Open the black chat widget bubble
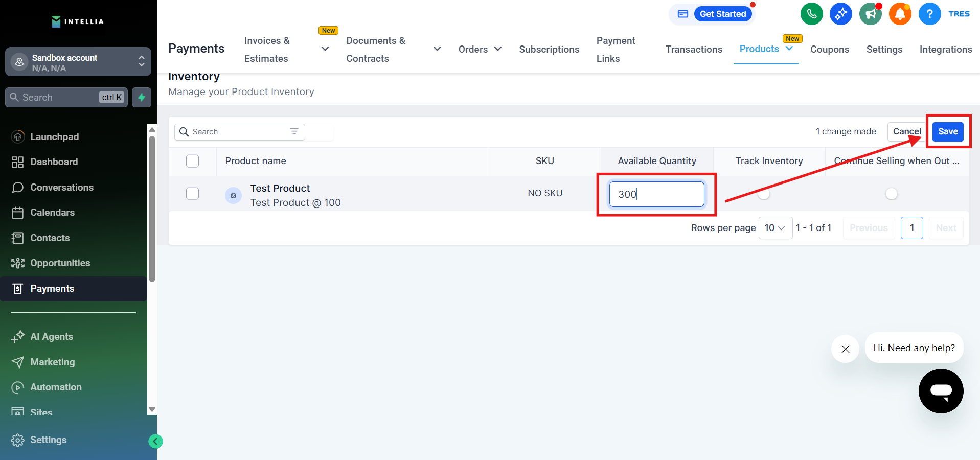The width and height of the screenshot is (980, 460). [941, 391]
